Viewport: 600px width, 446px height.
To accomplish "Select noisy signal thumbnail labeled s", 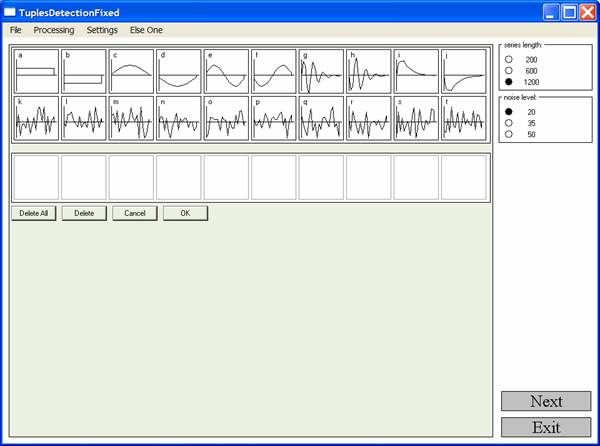I will coord(416,118).
